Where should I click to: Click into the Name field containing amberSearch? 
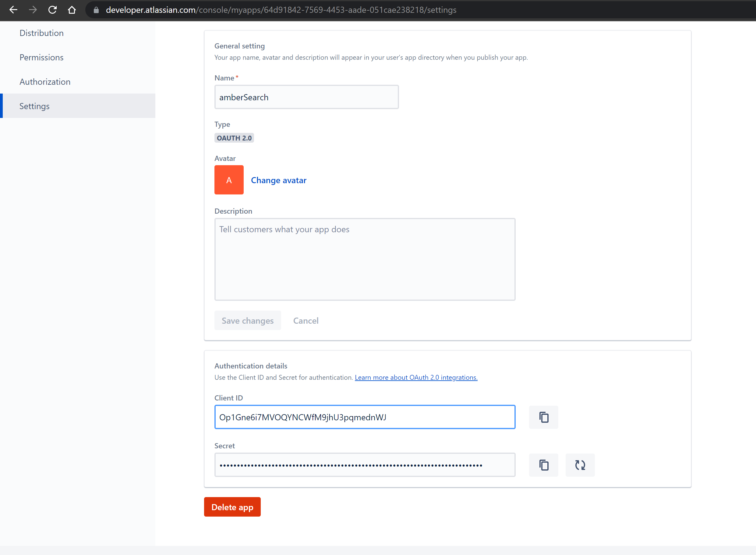[306, 97]
